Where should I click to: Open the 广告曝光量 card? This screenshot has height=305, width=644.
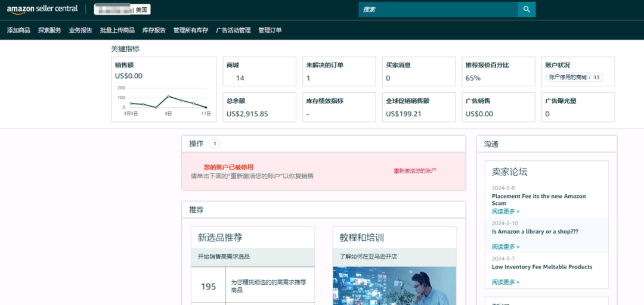click(x=578, y=107)
